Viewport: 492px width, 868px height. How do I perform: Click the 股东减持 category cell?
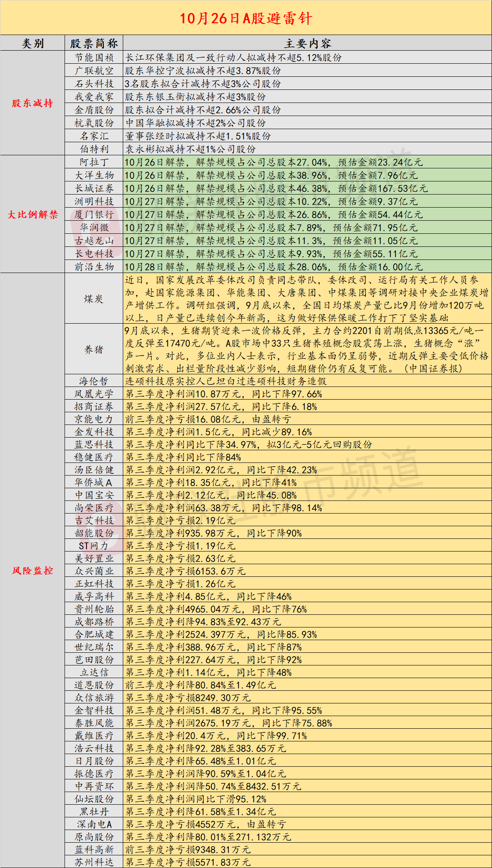pyautogui.click(x=32, y=103)
